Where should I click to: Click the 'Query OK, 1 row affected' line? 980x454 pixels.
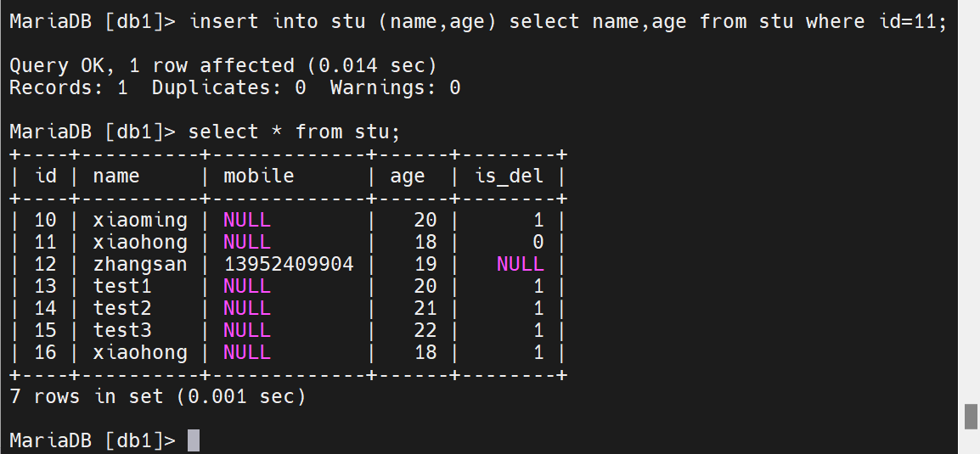[223, 65]
